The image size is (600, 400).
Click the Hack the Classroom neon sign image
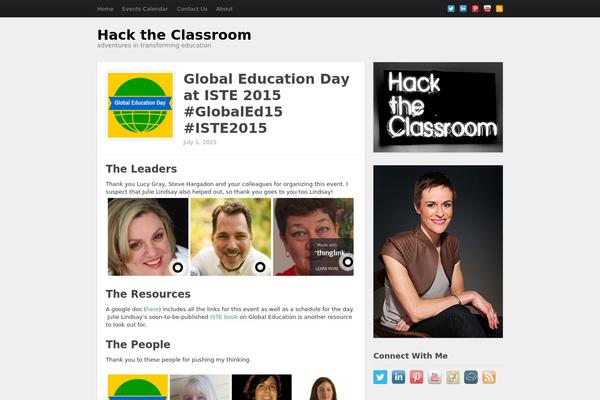438,107
